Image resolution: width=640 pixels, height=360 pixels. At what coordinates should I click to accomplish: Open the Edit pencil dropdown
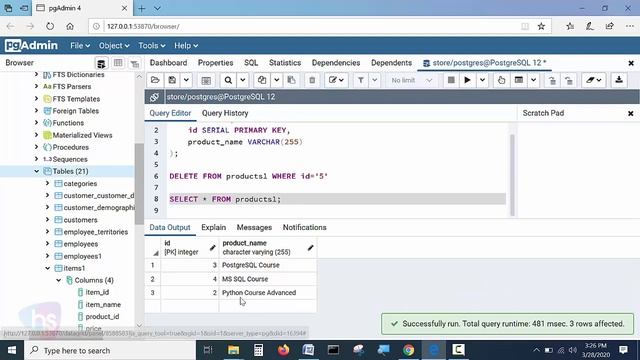[x=337, y=80]
